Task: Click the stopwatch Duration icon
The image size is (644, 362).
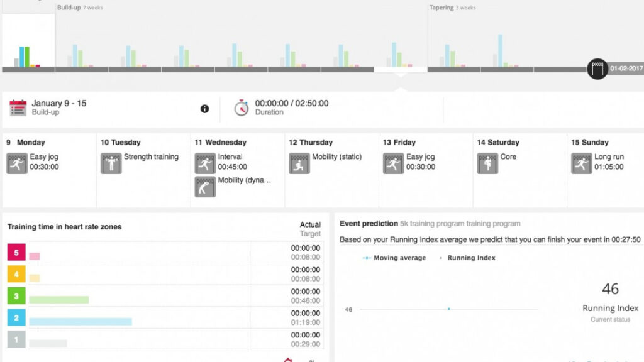Action: pos(241,107)
